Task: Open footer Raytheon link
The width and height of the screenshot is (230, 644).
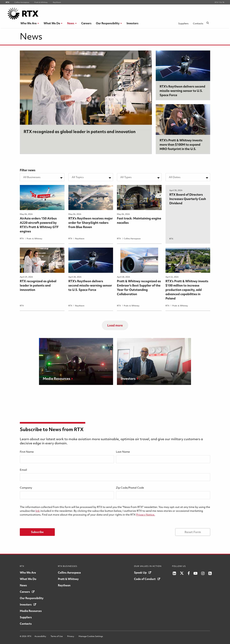Action: click(64, 585)
